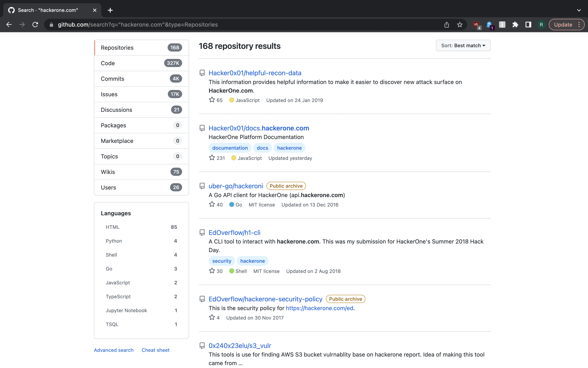Select the Packages results filter
Image resolution: width=588 pixels, height=368 pixels.
(141, 125)
